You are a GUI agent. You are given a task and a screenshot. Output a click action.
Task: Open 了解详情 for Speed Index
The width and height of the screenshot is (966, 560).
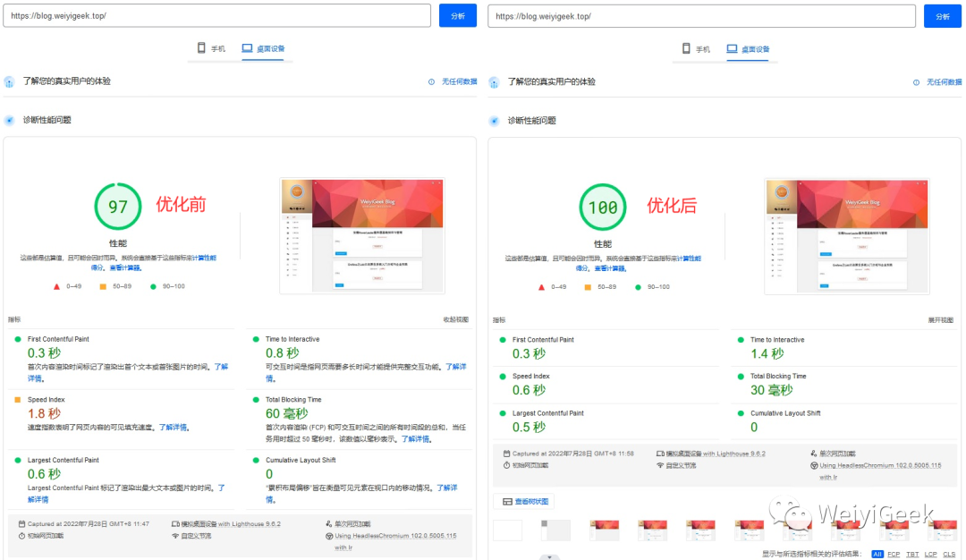[x=174, y=427]
